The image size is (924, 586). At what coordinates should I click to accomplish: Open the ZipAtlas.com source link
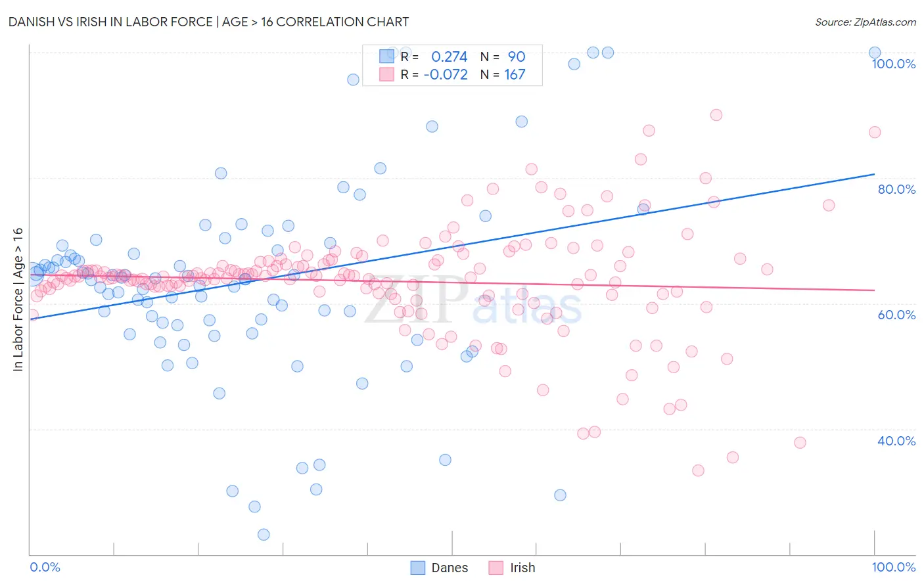[866, 22]
